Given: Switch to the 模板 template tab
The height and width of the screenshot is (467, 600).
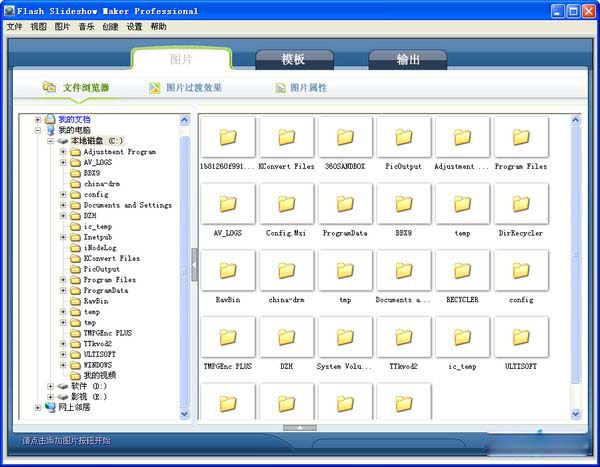Looking at the screenshot, I should tap(293, 59).
